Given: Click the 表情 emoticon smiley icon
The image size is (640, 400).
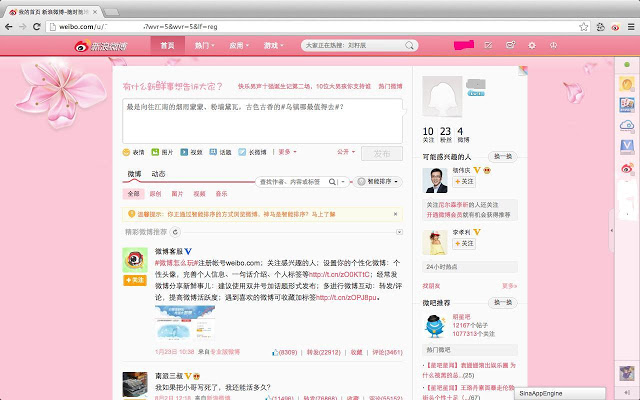Looking at the screenshot, I should click(x=127, y=152).
